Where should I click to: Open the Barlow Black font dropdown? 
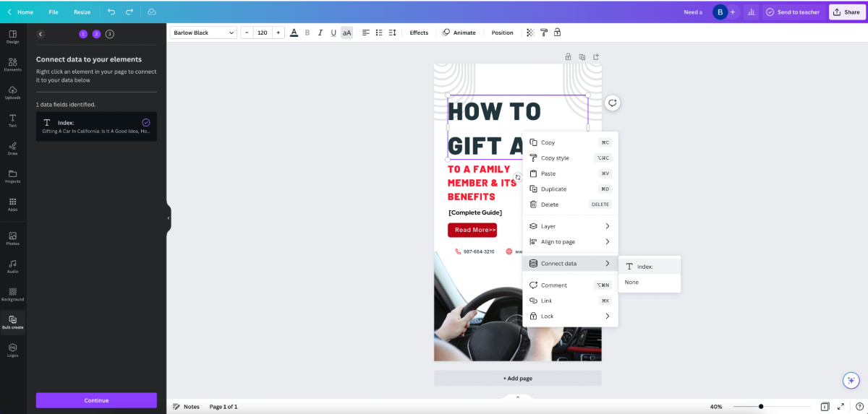click(203, 33)
